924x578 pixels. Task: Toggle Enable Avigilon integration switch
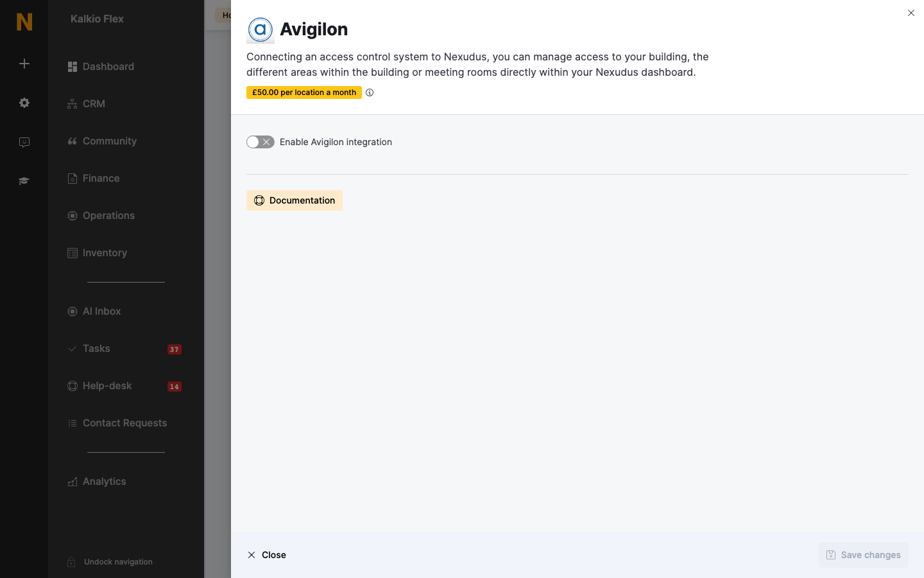click(x=261, y=142)
